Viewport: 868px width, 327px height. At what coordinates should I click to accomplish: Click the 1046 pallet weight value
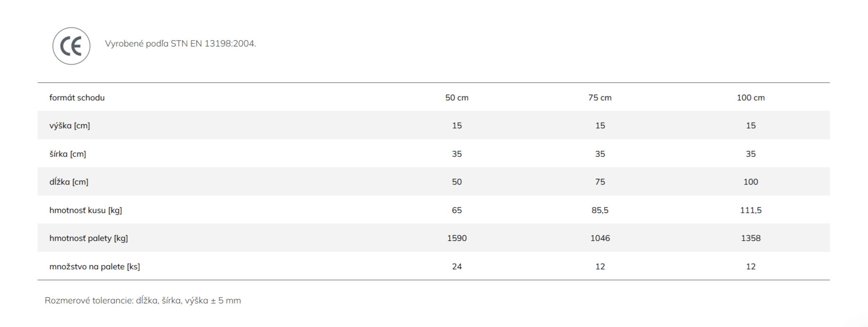[x=600, y=238]
